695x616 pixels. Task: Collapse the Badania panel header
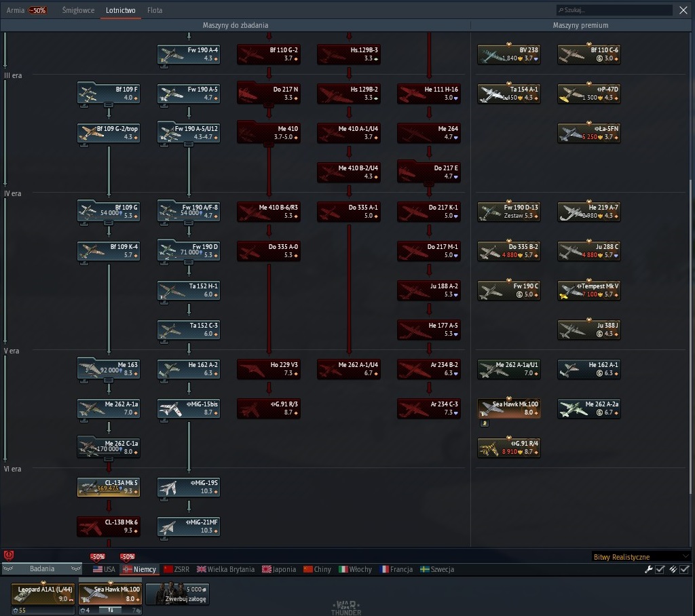(42, 569)
